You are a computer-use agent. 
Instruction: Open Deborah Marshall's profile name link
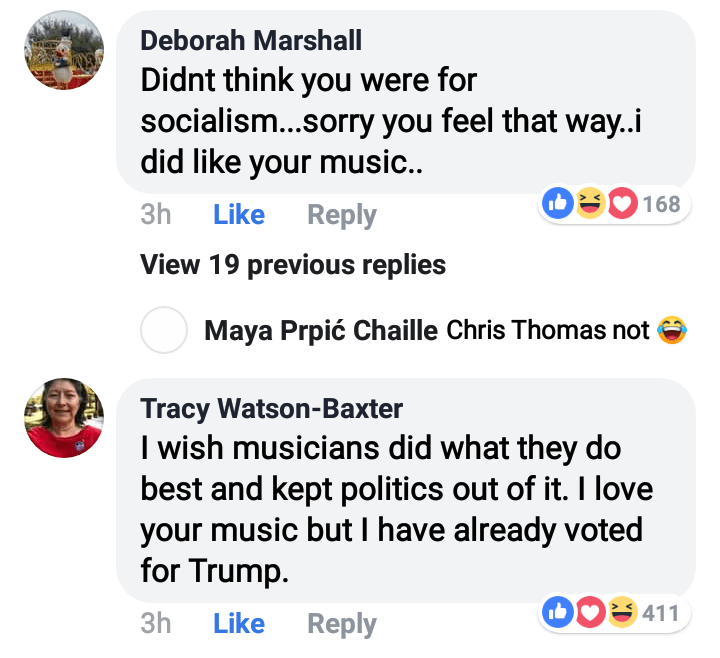251,40
